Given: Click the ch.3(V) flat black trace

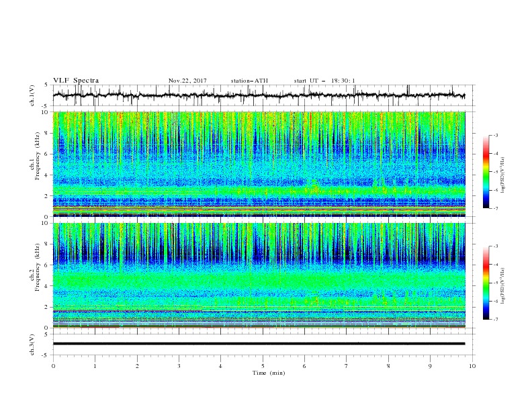Looking at the screenshot, I should pos(259,344).
